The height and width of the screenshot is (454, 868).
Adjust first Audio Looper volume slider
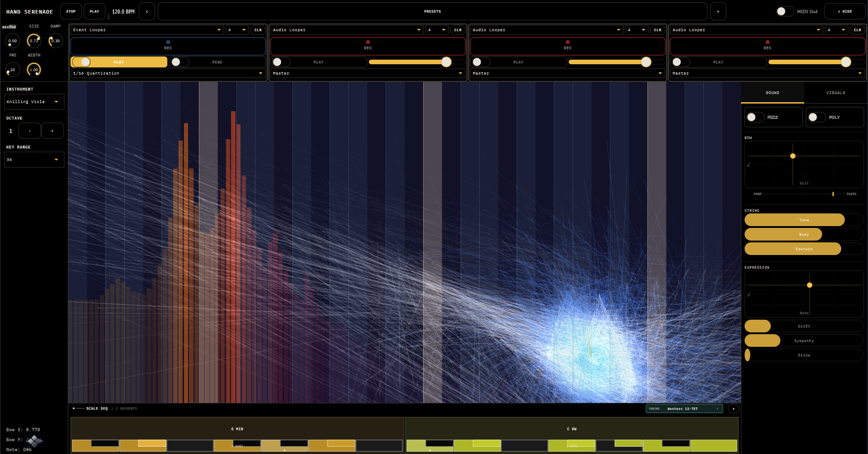(417, 62)
